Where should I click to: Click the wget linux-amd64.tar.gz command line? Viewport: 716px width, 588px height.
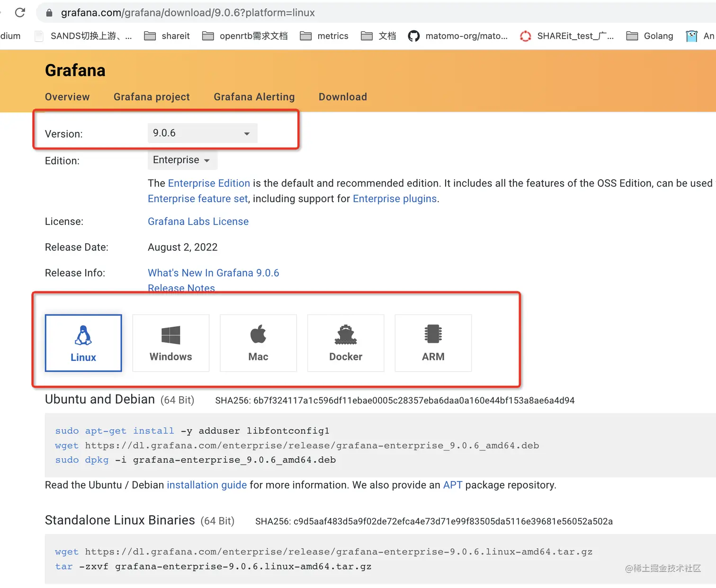[324, 552]
